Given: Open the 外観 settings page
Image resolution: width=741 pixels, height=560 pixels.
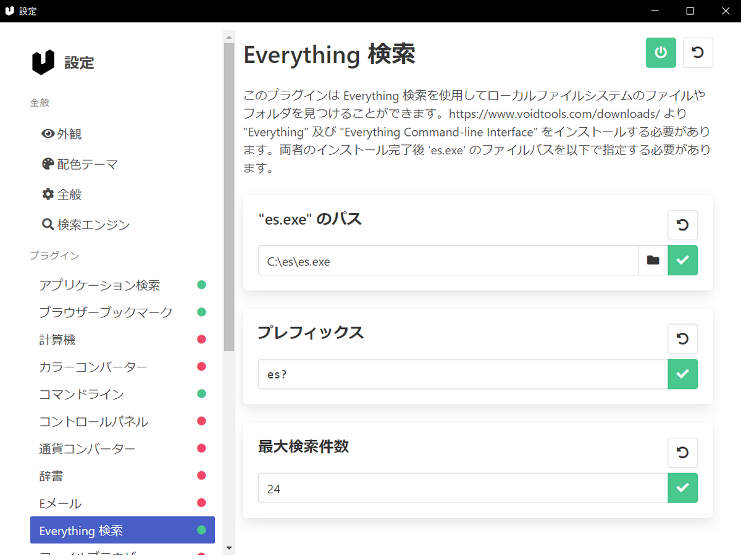Looking at the screenshot, I should point(122,134).
